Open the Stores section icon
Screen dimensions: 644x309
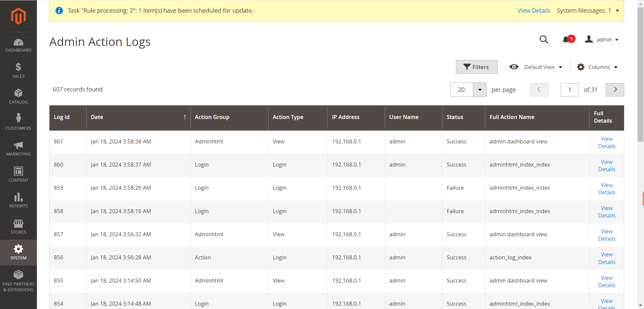[18, 226]
